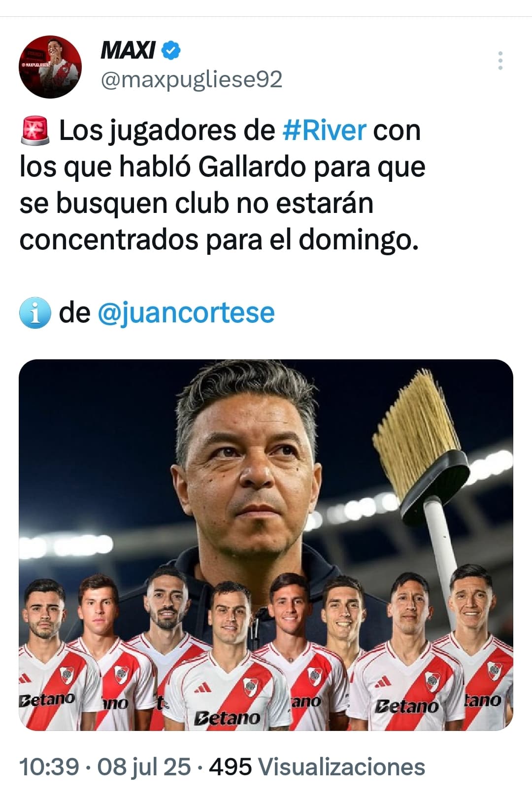The width and height of the screenshot is (532, 796).
Task: Click the 08 jul 25 date
Action: click(144, 766)
